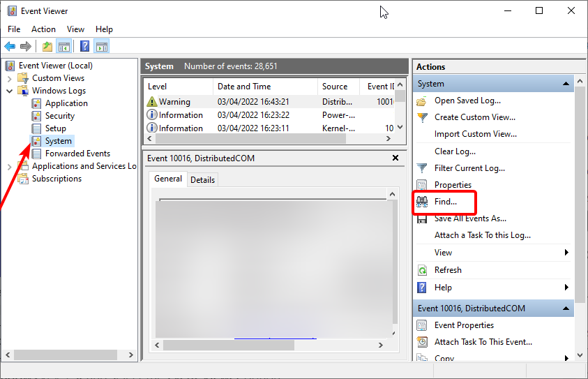Click the Application log icon
Image resolution: width=588 pixels, height=379 pixels.
(36, 103)
